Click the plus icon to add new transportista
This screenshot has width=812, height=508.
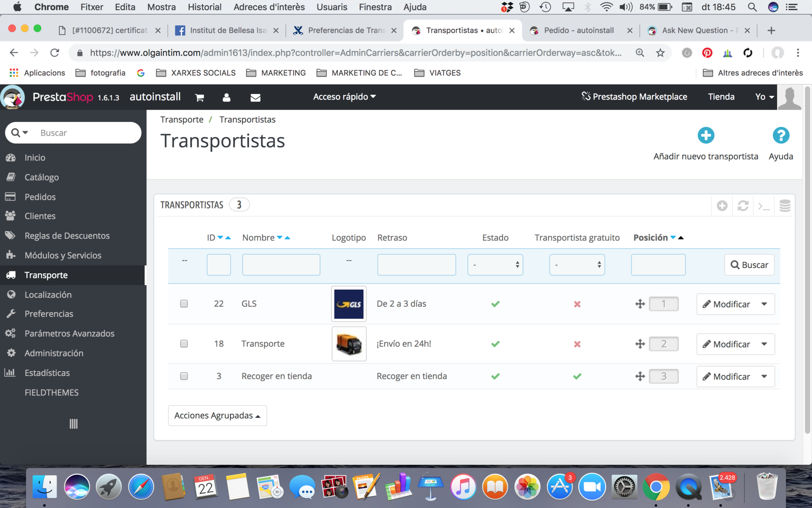(x=705, y=135)
